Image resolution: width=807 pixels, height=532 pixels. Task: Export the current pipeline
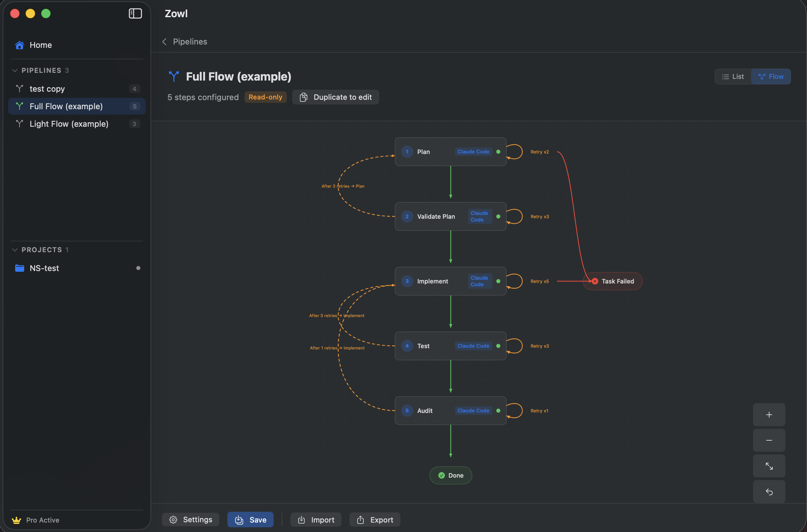374,520
